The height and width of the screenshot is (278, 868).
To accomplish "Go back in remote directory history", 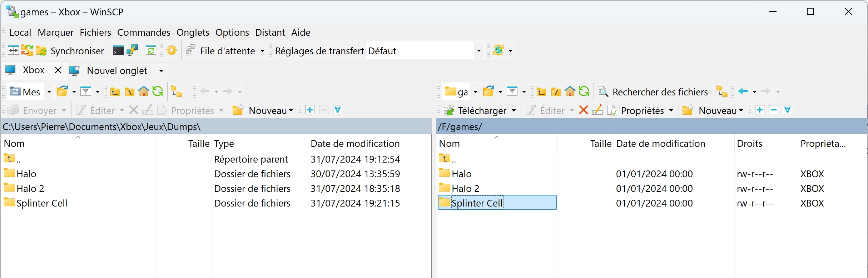I will pyautogui.click(x=743, y=91).
